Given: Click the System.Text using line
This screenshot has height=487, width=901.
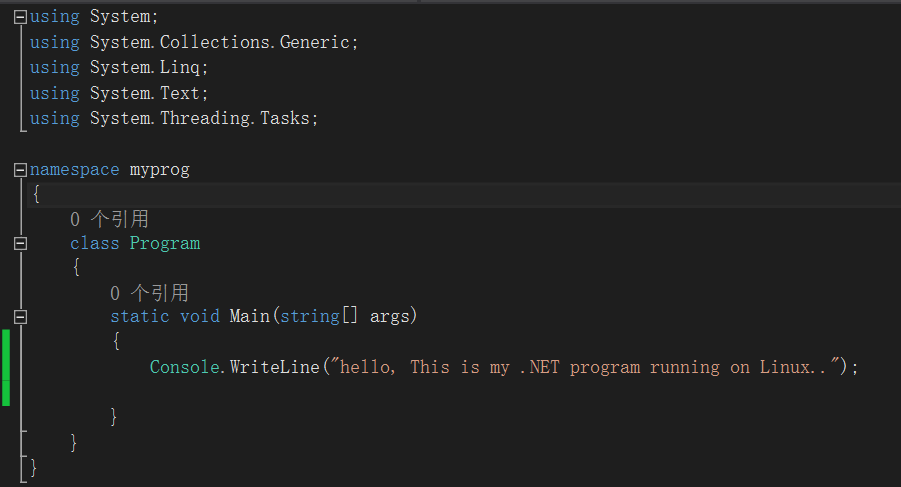Looking at the screenshot, I should click(119, 92).
